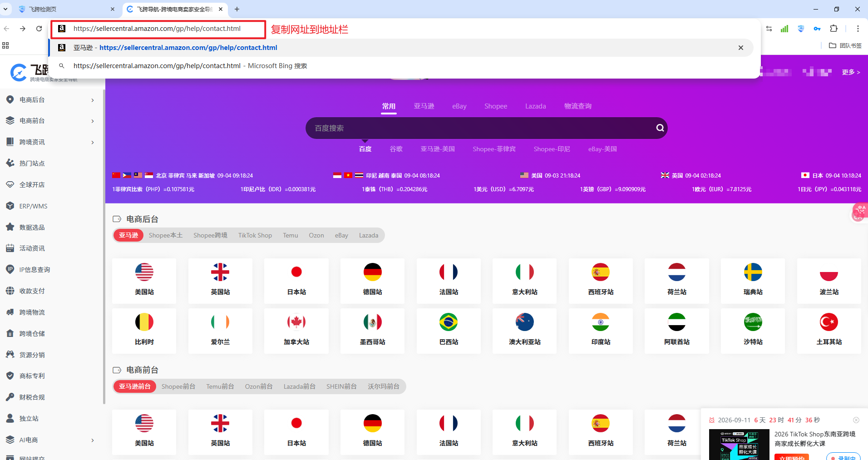Select the Ozon backend tab
The width and height of the screenshot is (868, 460).
pyautogui.click(x=316, y=235)
